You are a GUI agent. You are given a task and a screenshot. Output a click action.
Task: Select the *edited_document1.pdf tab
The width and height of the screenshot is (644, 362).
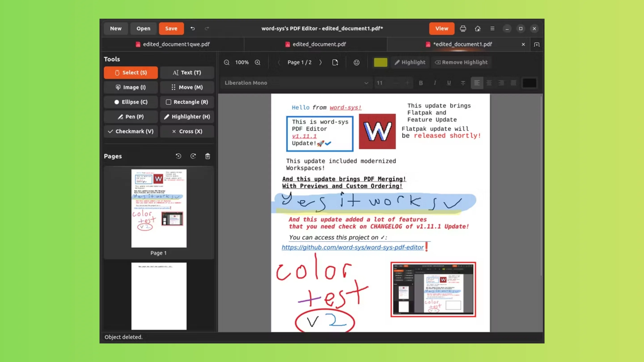tap(459, 44)
